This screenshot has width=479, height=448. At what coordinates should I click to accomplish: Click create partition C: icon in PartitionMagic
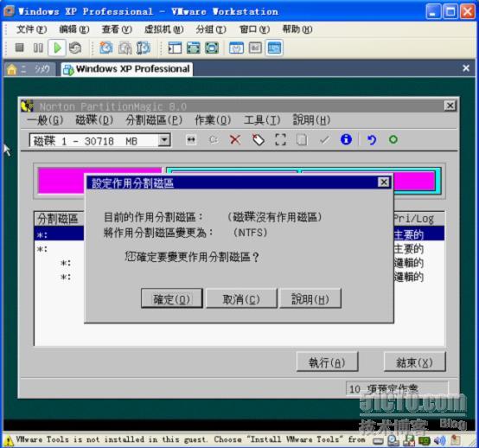pyautogui.click(x=214, y=139)
